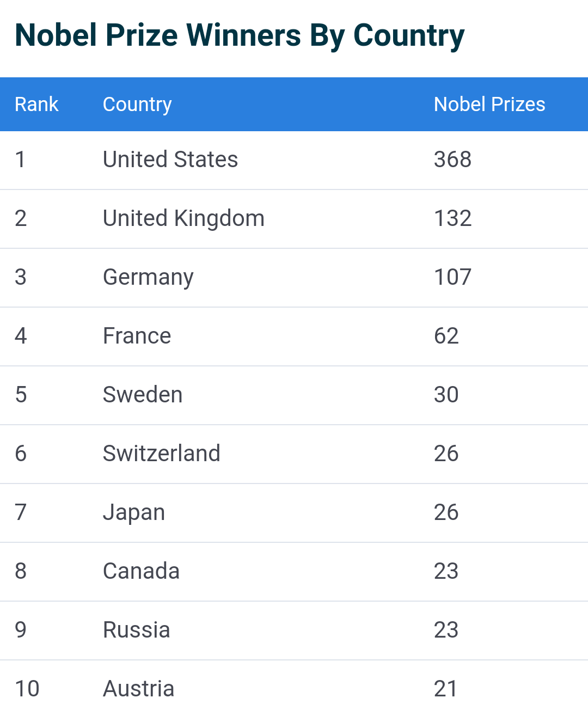Click the Canada row name
Screen dimensions: 588x716
141,571
